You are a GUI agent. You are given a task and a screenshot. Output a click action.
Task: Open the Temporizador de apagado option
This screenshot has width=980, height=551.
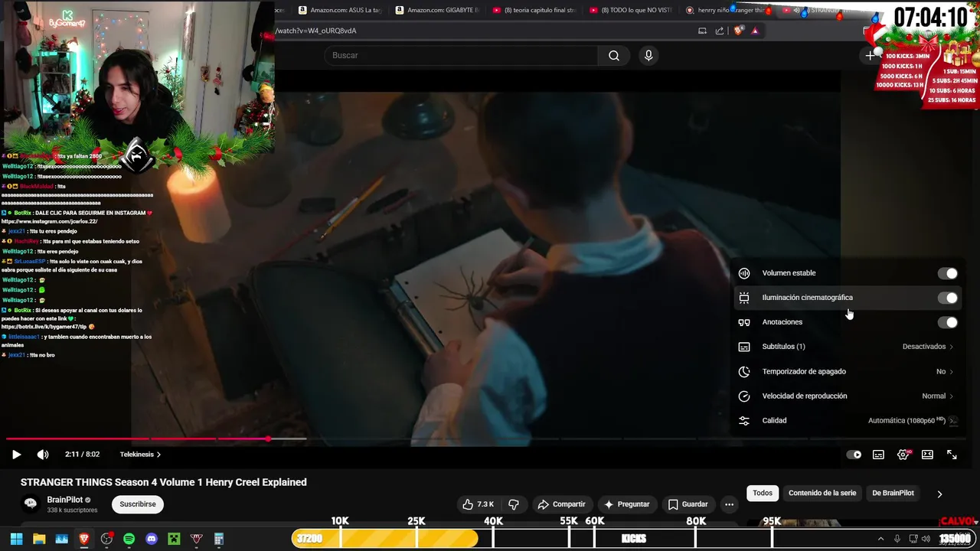click(x=846, y=371)
